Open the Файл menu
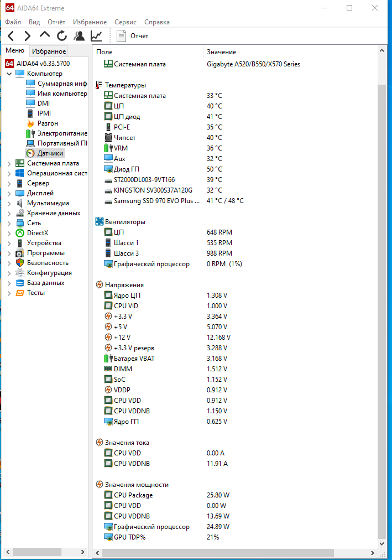 (13, 22)
